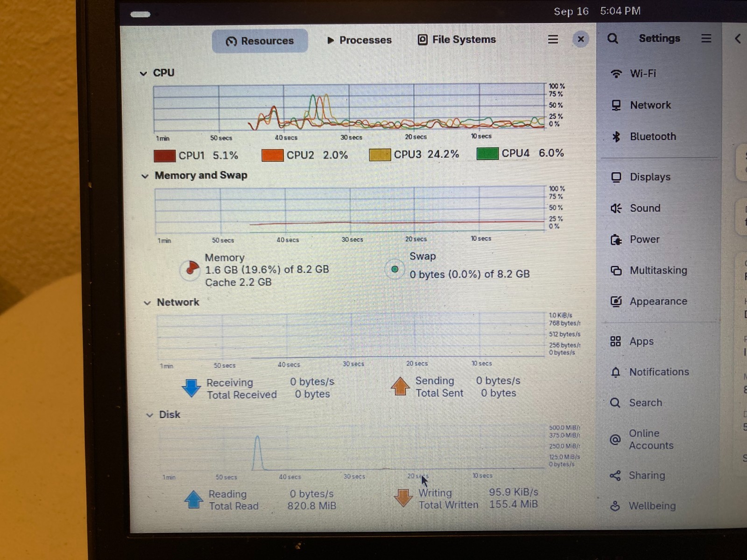Open Apps settings panel
747x560 pixels.
click(659, 341)
